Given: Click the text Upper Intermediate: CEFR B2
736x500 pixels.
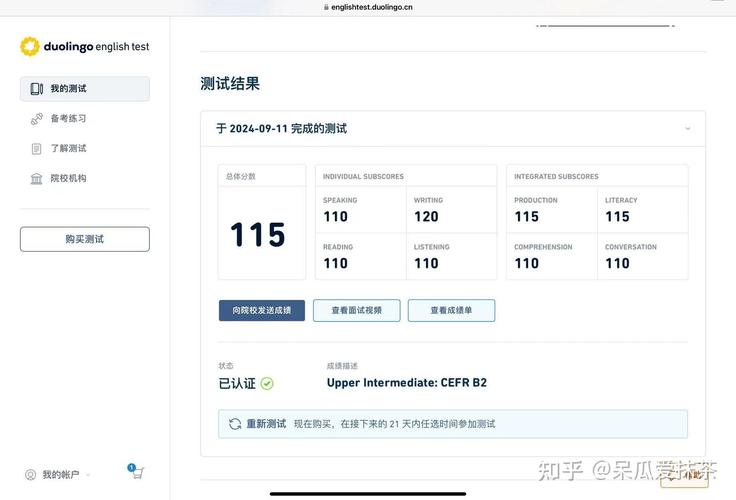Looking at the screenshot, I should [x=406, y=383].
